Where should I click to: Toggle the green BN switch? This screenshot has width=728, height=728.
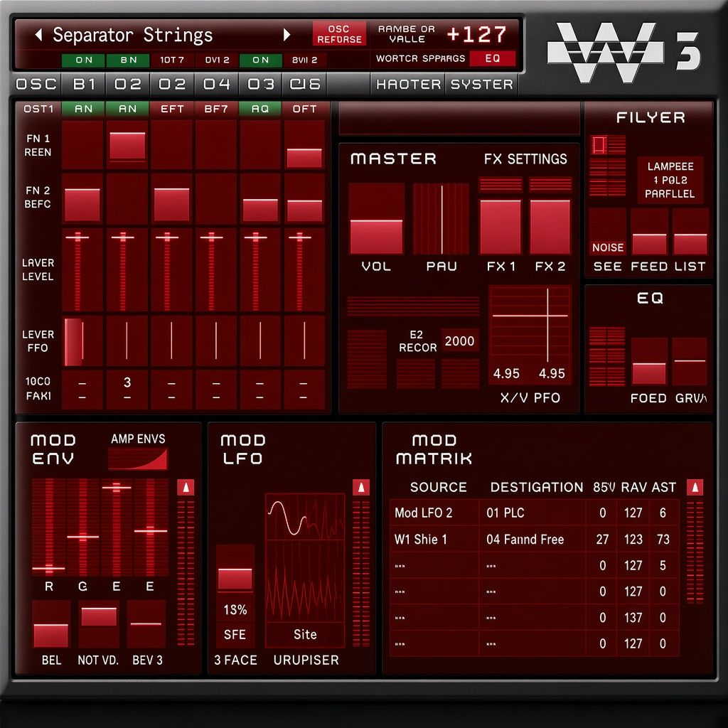(x=129, y=60)
